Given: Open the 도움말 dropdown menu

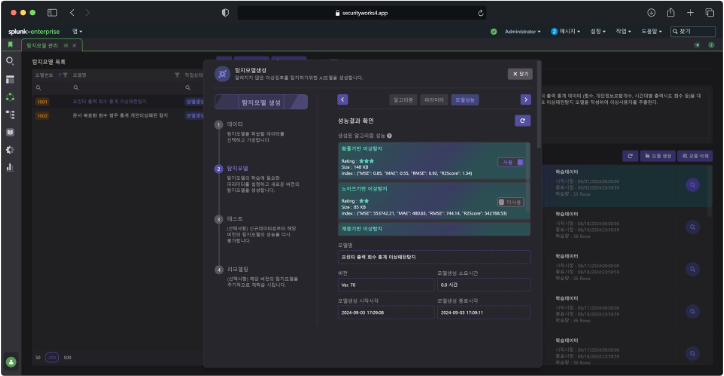Looking at the screenshot, I should click(x=651, y=31).
